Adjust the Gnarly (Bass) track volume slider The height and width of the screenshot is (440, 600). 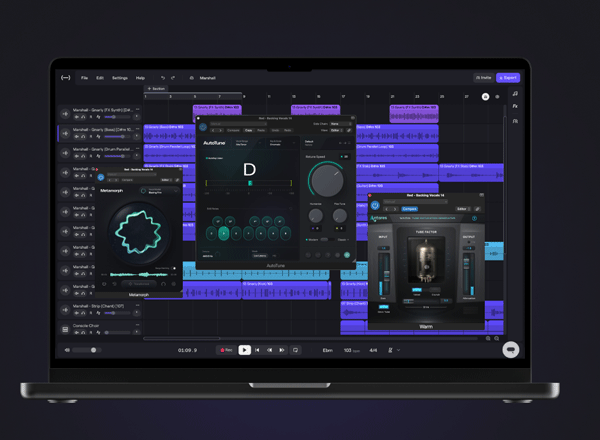pyautogui.click(x=117, y=137)
